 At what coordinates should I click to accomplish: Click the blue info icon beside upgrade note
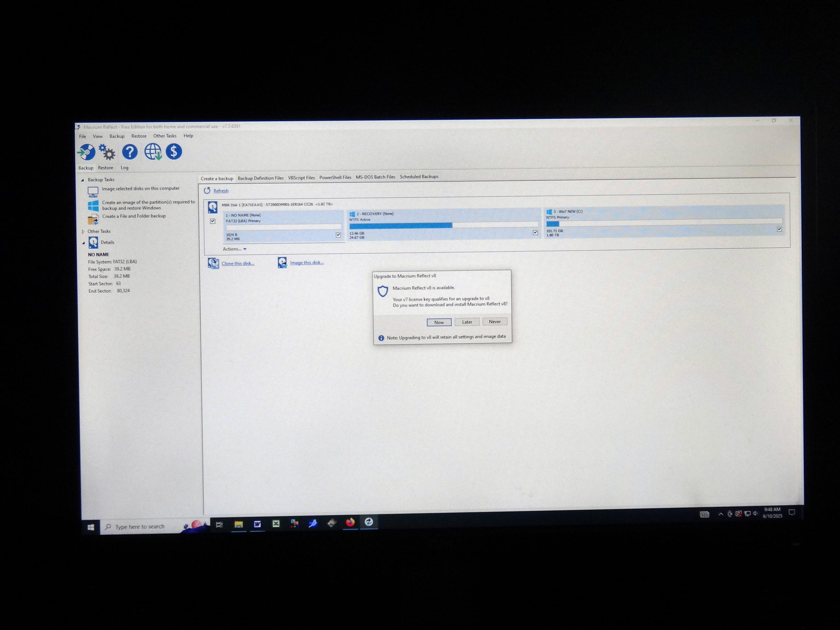coord(381,338)
